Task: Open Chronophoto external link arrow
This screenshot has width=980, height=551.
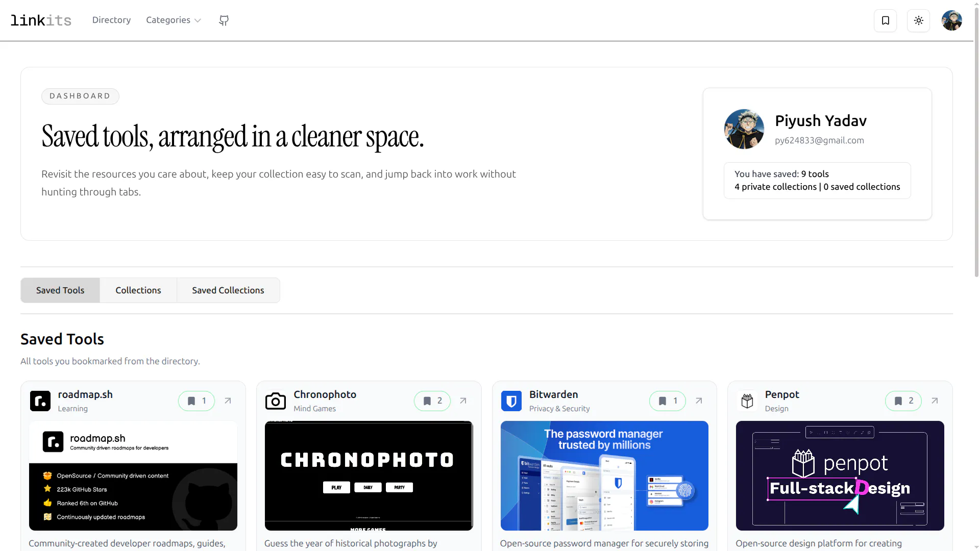Action: tap(463, 401)
